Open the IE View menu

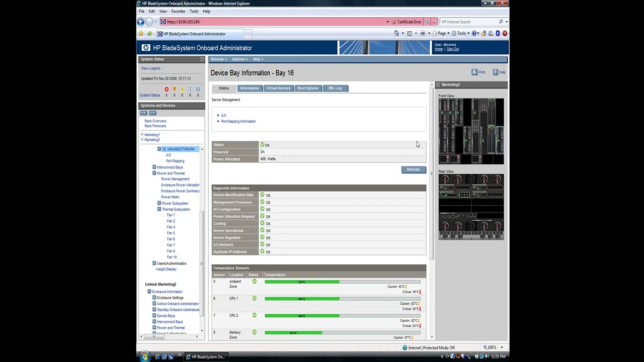tap(163, 11)
